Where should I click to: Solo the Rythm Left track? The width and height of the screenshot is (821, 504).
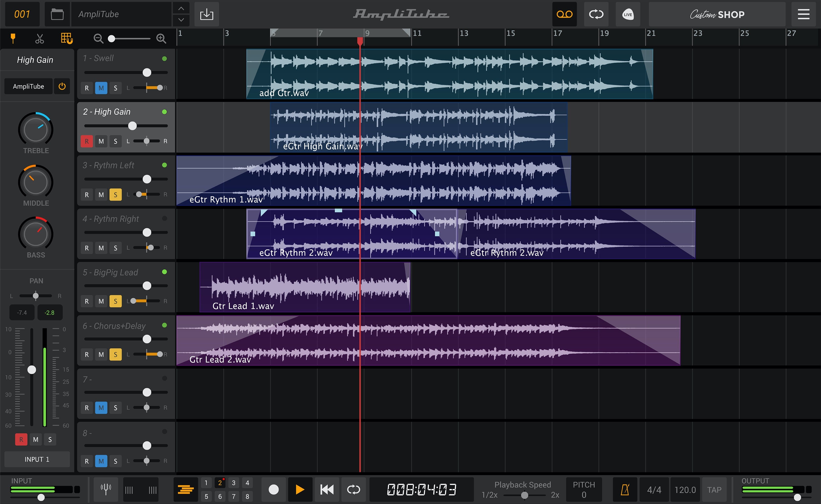point(116,194)
